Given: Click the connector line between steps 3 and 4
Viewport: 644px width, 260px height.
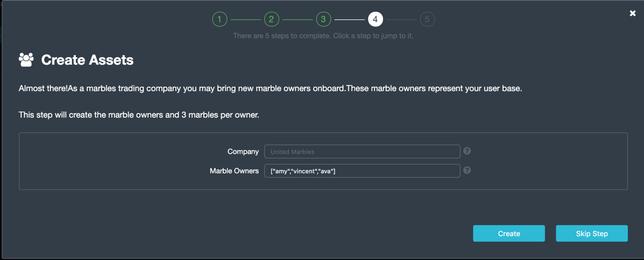Looking at the screenshot, I should pos(349,19).
